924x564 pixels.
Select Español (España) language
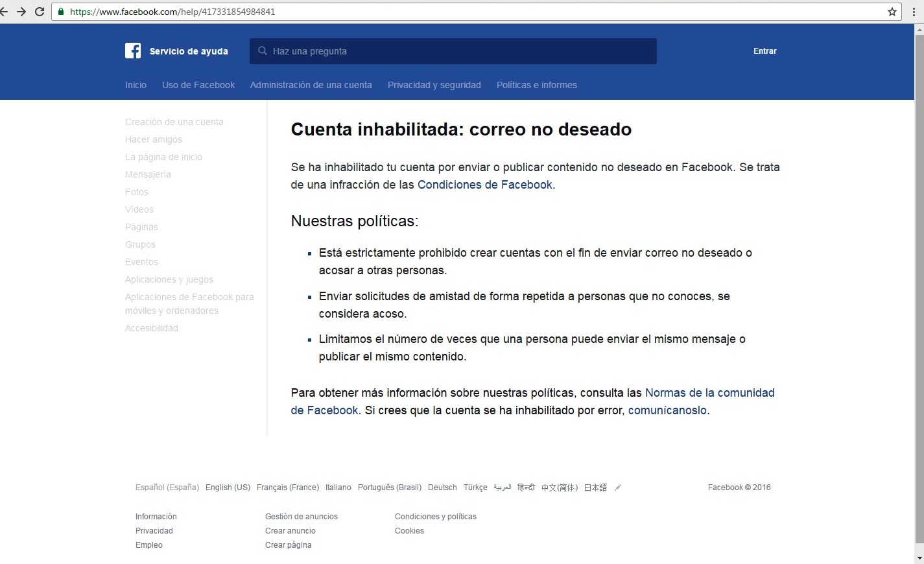point(167,488)
